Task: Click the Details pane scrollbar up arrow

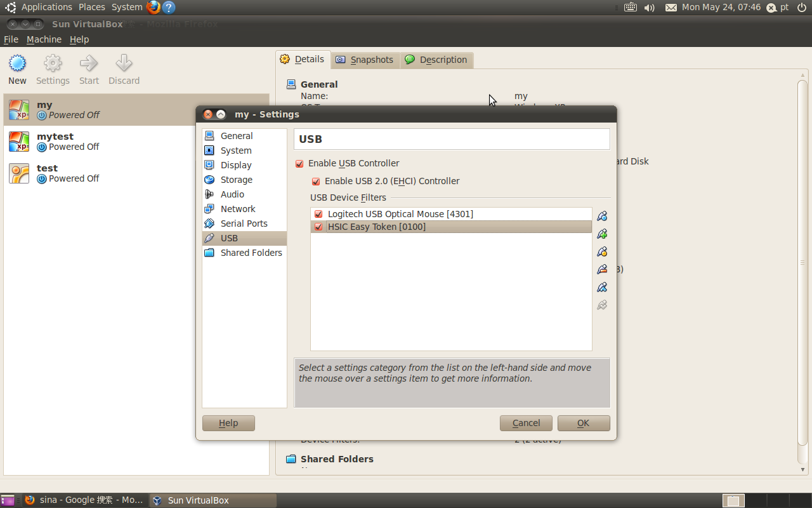Action: [x=802, y=74]
